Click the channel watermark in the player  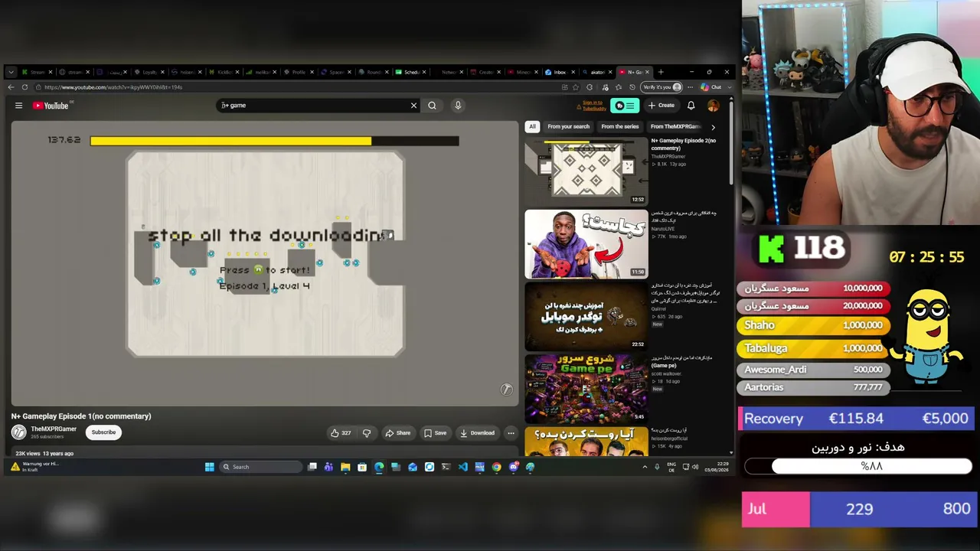click(506, 390)
